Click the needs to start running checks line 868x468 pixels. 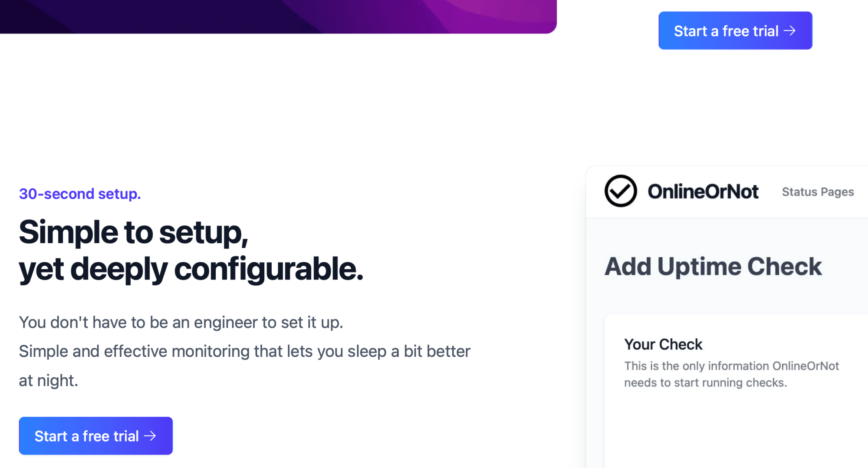pos(705,382)
